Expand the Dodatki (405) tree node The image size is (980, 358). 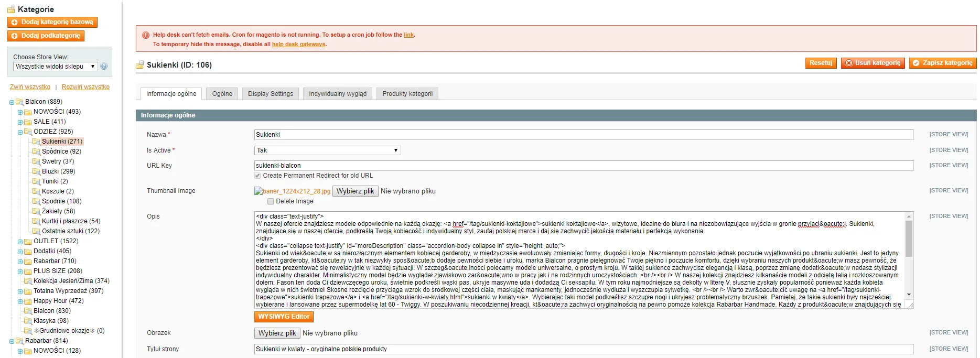[x=20, y=252]
